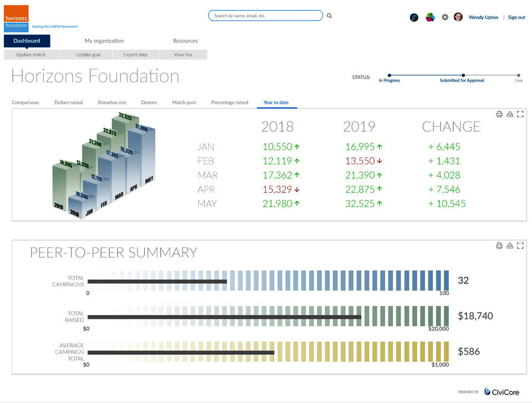Click the Export data button

click(x=135, y=55)
